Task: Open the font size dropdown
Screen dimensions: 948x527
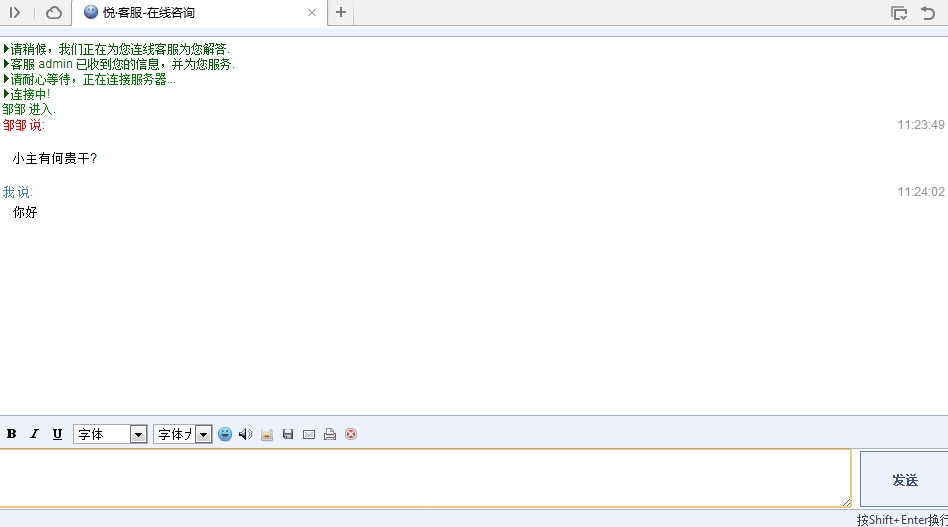Action: pyautogui.click(x=182, y=434)
